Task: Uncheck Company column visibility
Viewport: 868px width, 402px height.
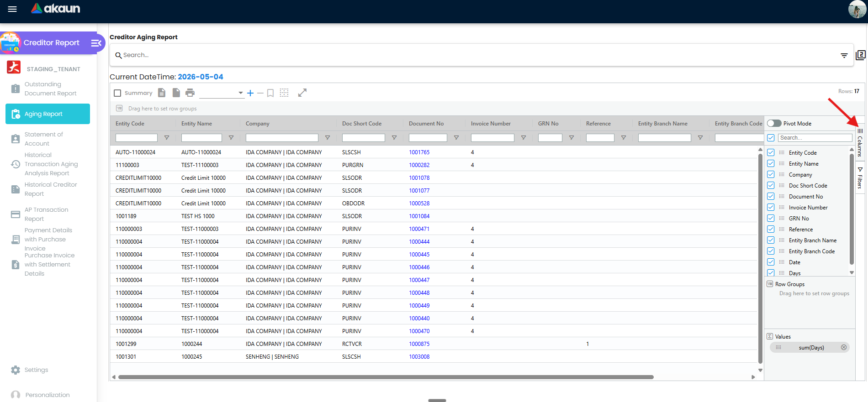Action: (x=771, y=175)
